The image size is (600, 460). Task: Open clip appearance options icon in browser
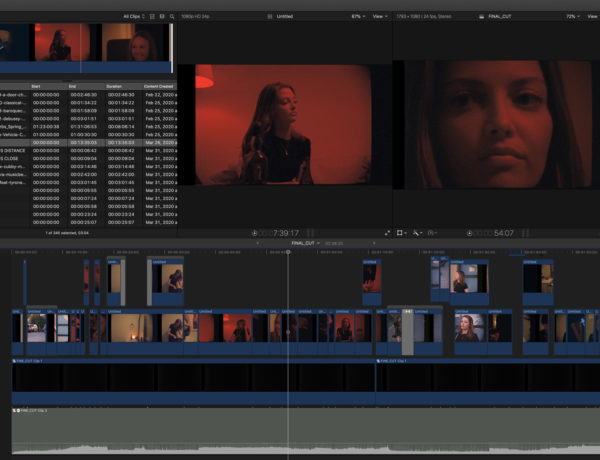click(161, 17)
